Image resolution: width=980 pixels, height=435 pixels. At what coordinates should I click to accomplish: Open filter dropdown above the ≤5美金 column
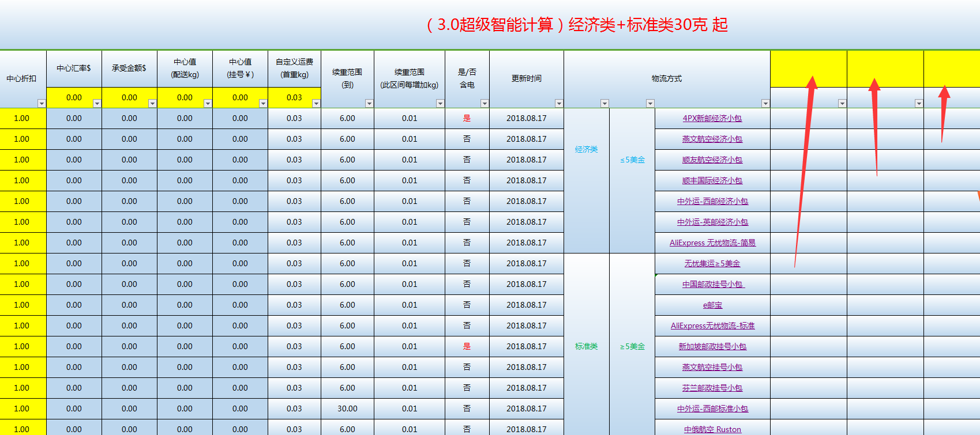tap(650, 104)
